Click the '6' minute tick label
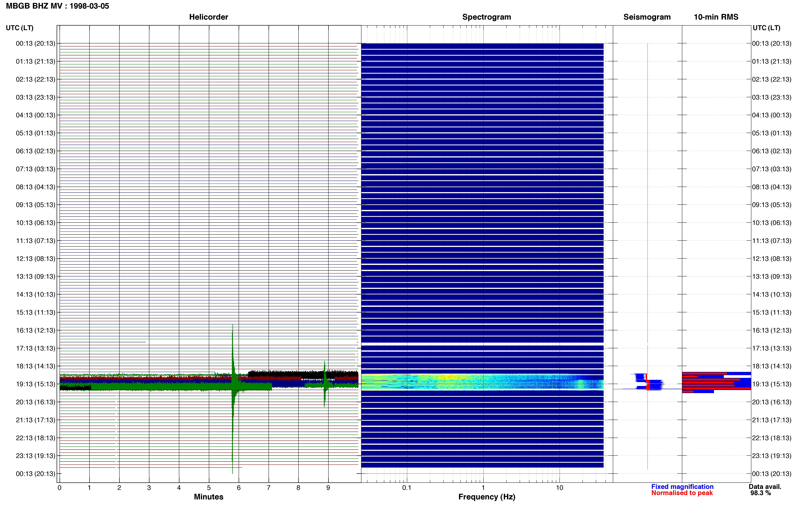The height and width of the screenshot is (508, 812). (239, 487)
